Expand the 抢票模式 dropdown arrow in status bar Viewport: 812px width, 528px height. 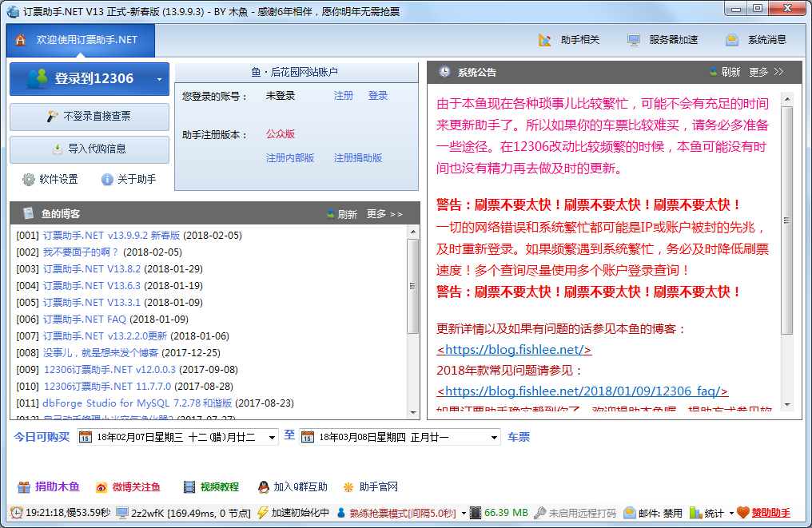464,514
